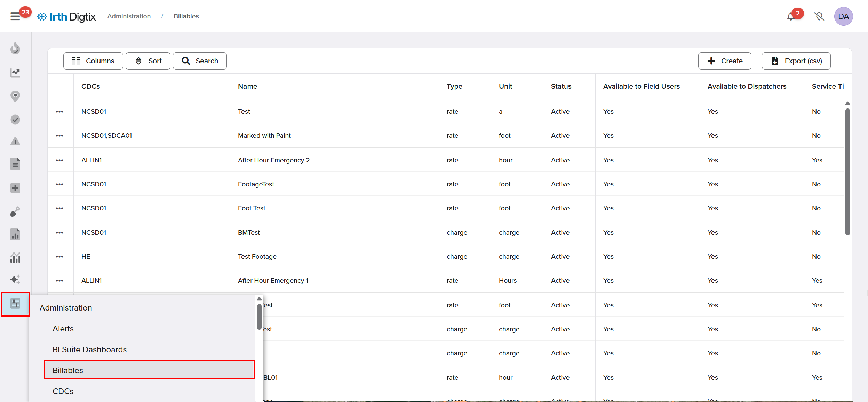The width and height of the screenshot is (868, 402).
Task: Click the table vertical scrollbar thumb
Action: (x=847, y=172)
